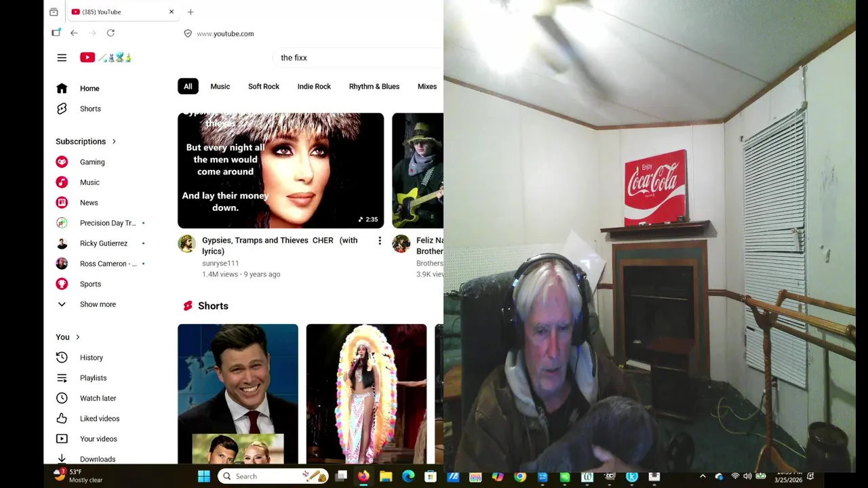868x488 pixels.
Task: Click the YouTube search field
Action: tap(359, 58)
